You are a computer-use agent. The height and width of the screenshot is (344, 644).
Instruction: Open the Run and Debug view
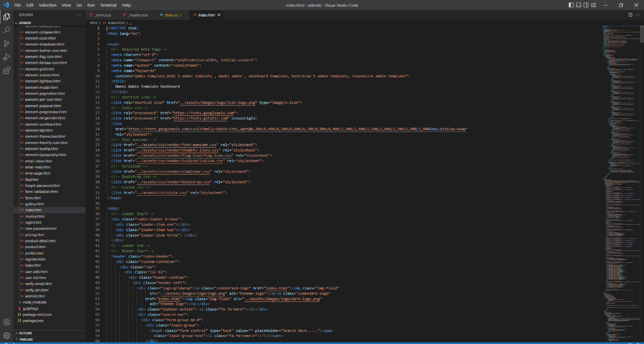tap(7, 57)
